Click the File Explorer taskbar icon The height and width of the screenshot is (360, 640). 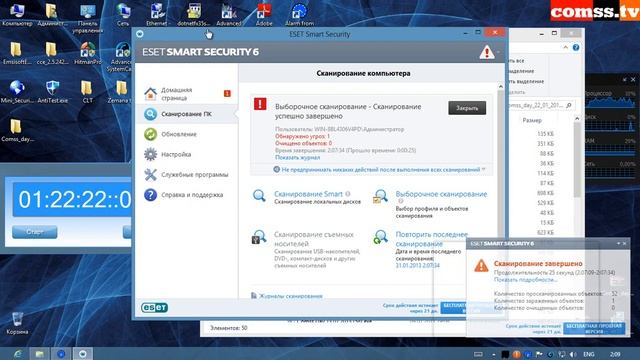coord(40,354)
